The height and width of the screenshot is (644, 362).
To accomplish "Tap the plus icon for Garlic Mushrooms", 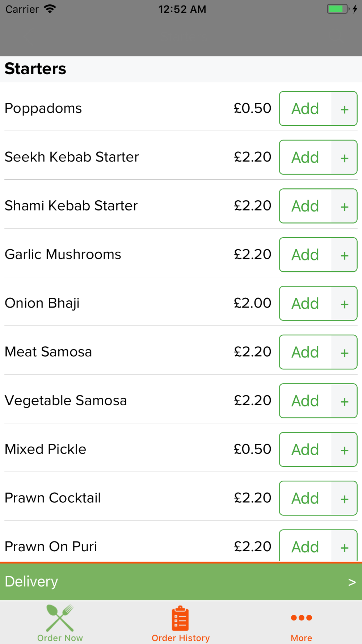I will coord(344,255).
